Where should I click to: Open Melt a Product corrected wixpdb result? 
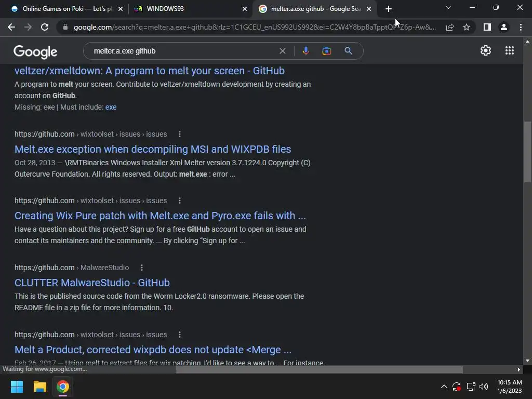point(153,350)
